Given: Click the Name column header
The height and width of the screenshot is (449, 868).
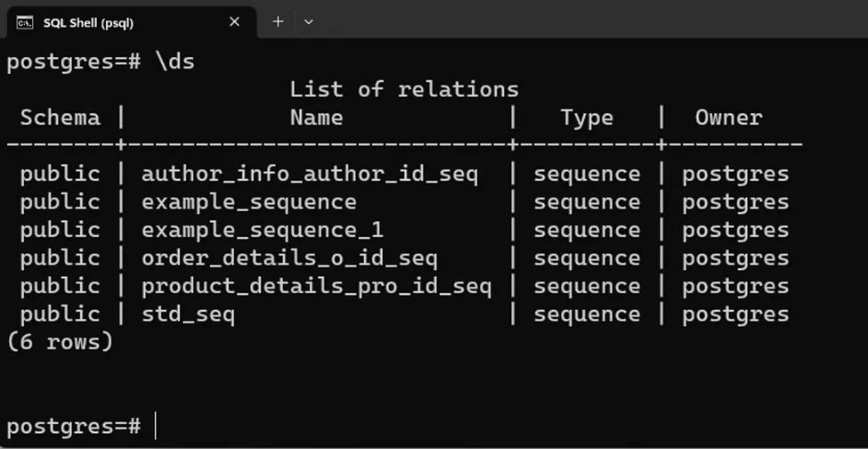Looking at the screenshot, I should pyautogui.click(x=316, y=118).
